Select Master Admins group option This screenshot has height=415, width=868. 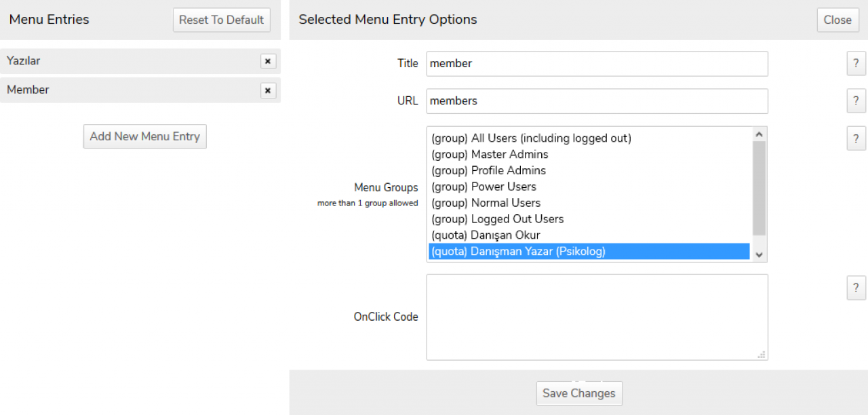[x=490, y=155]
